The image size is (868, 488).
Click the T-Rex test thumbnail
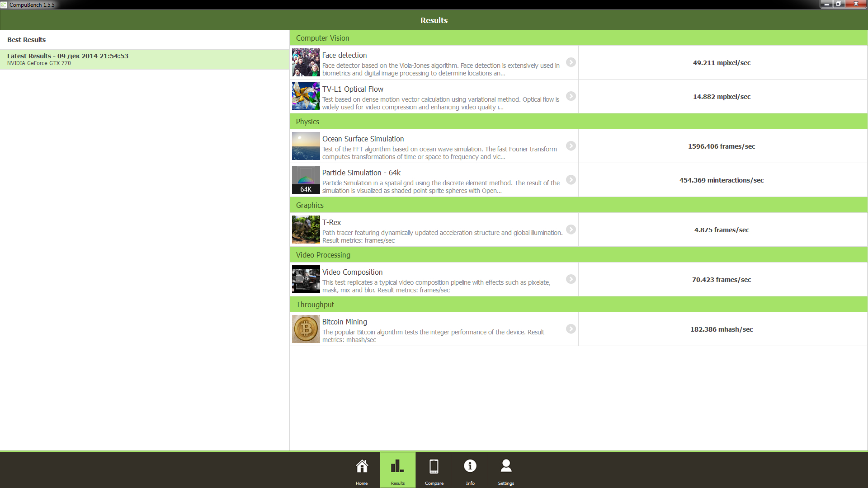click(306, 230)
